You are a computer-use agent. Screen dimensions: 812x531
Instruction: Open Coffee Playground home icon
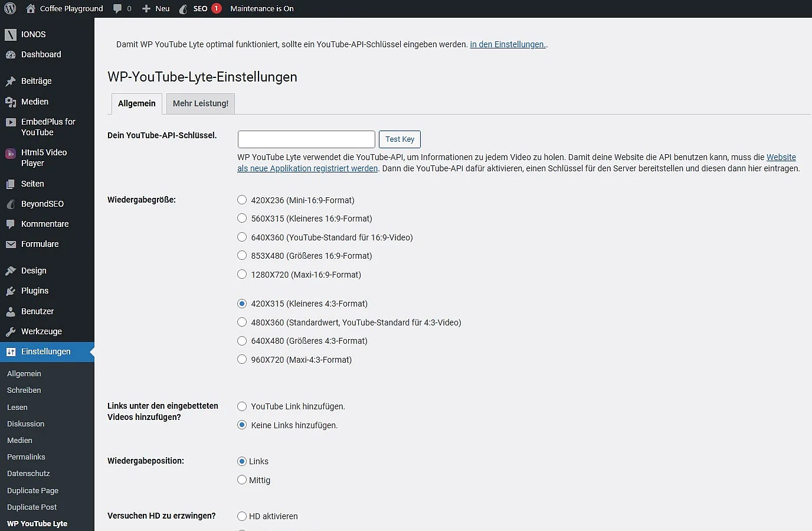tap(31, 8)
